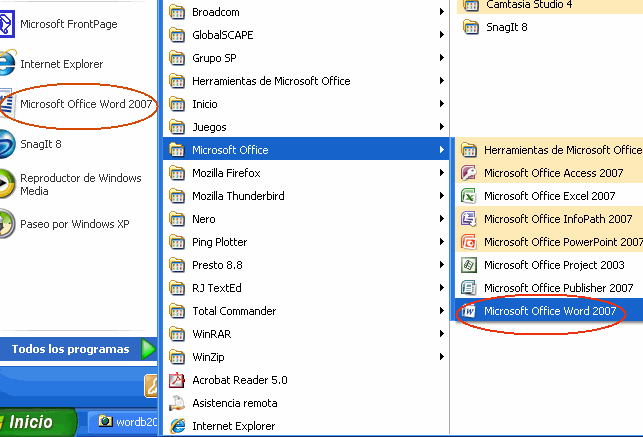Expand the Inicio folder submenu arrow

point(441,104)
